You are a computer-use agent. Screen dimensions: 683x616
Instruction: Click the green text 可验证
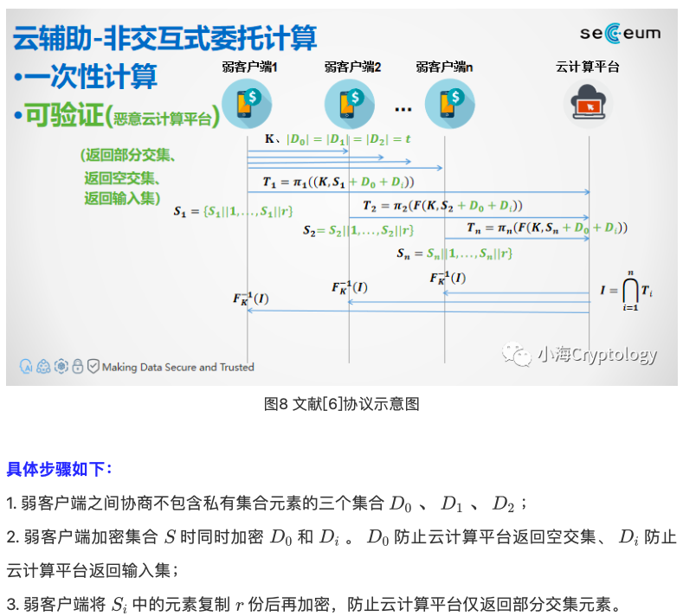pyautogui.click(x=64, y=115)
